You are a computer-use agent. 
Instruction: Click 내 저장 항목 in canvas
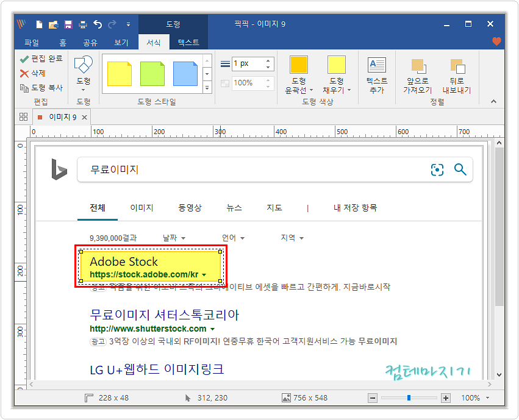point(355,208)
